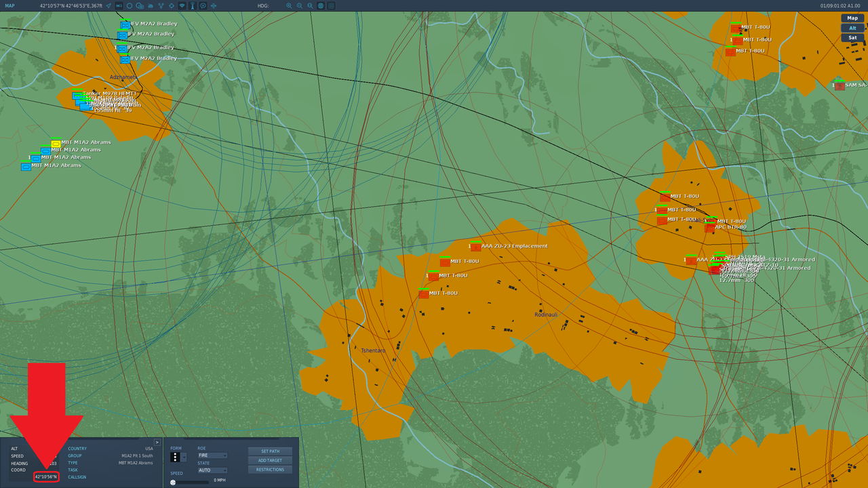Select the AAA ZU-23 Emplacement unit icon

tap(476, 247)
